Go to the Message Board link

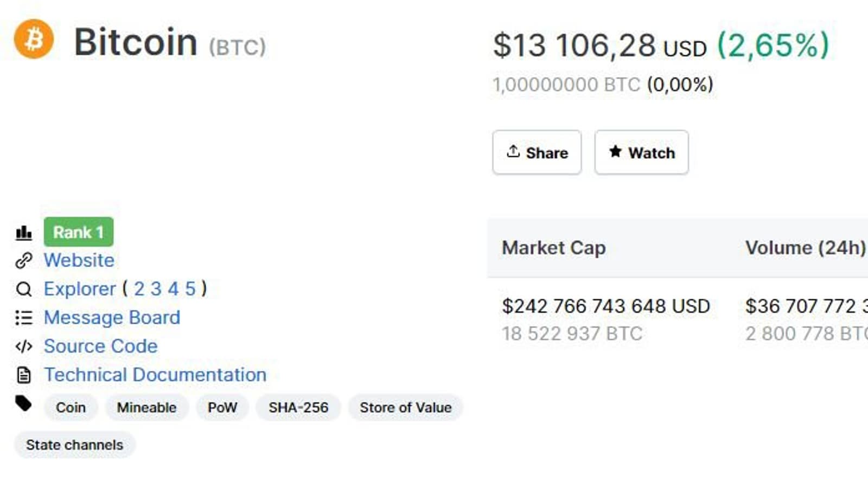pyautogui.click(x=112, y=318)
